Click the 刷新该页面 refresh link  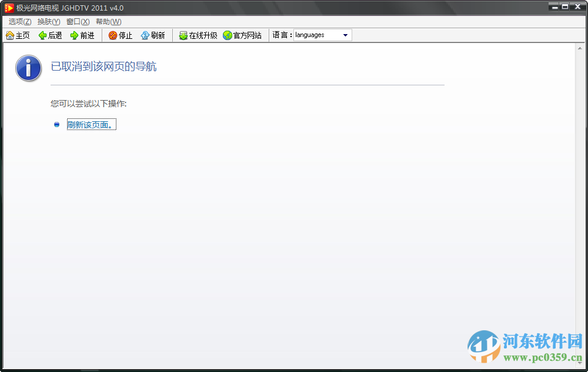click(x=91, y=124)
